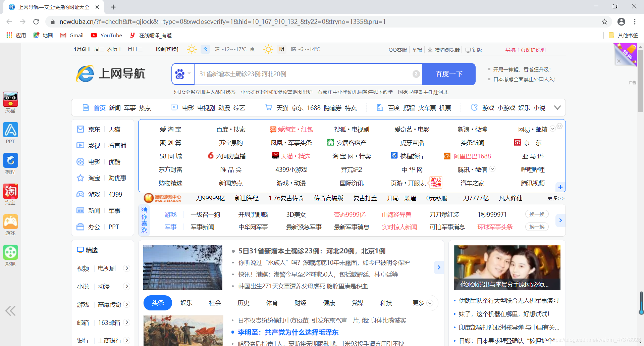Collapse the left sidebar with double-arrow icon
Image resolution: width=644 pixels, height=346 pixels.
pyautogui.click(x=10, y=311)
